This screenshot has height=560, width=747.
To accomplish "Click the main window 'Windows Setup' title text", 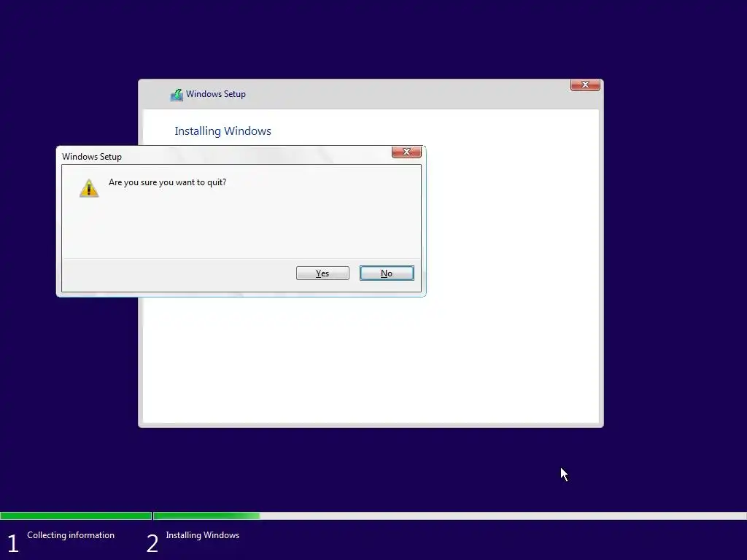I will pos(216,94).
